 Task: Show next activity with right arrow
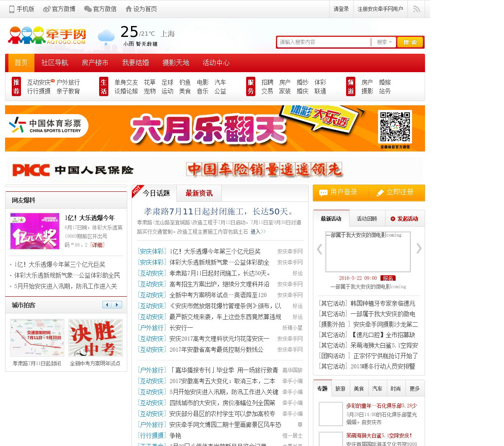pyautogui.click(x=419, y=248)
